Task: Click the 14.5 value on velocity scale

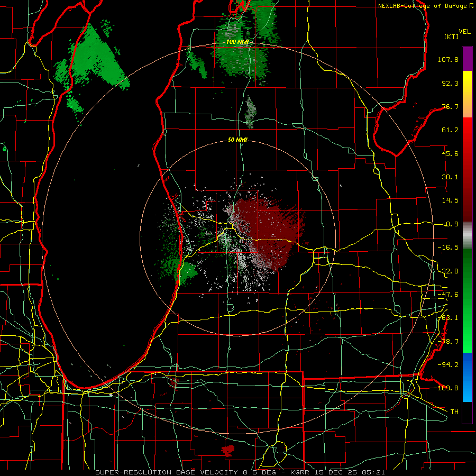Action: coord(450,200)
